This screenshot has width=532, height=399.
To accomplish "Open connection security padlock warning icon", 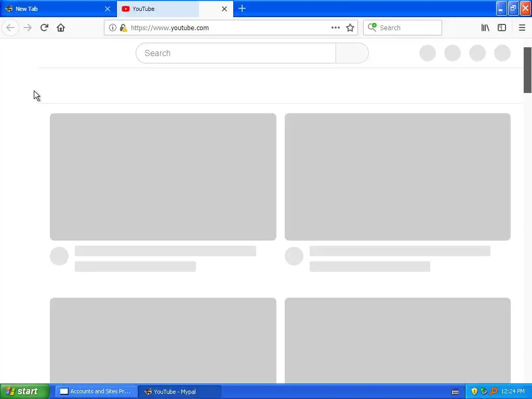I will tap(124, 28).
